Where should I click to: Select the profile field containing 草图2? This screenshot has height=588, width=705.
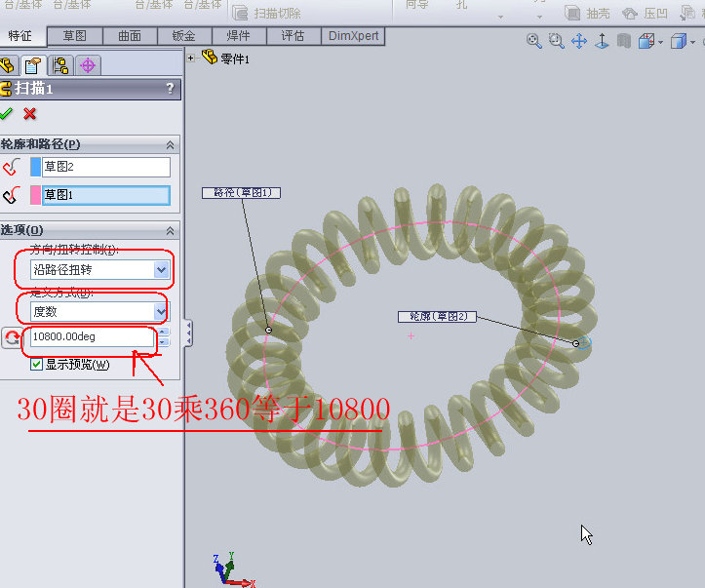(106, 167)
